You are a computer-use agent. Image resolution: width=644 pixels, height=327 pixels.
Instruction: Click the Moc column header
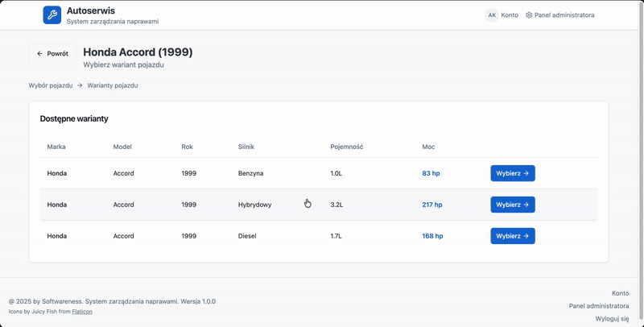[428, 147]
